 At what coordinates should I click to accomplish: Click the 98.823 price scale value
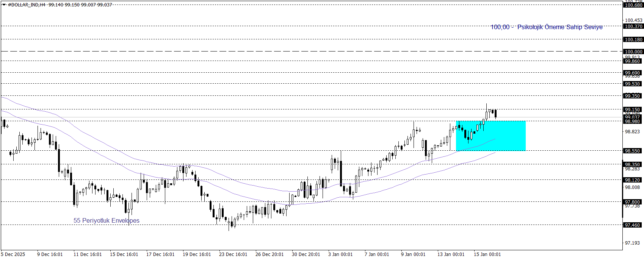click(x=632, y=132)
